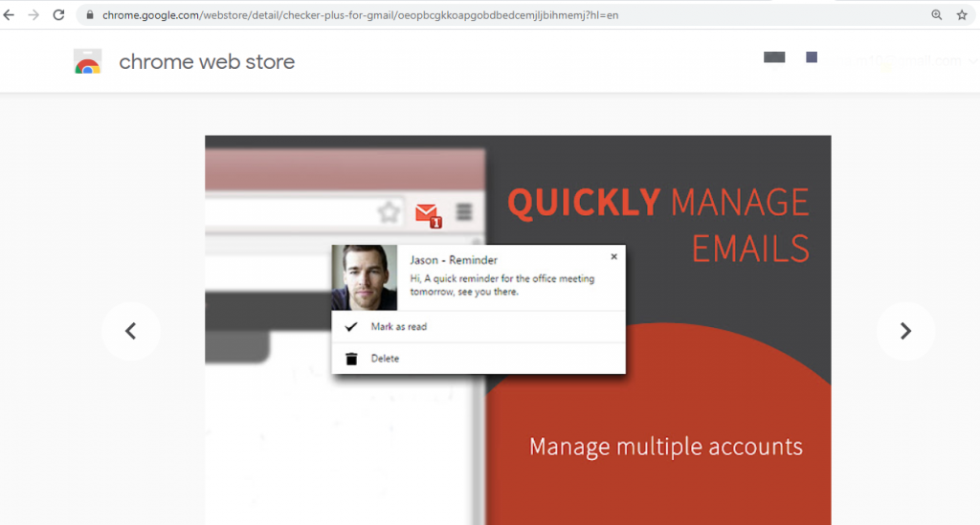Screen dimensions: 980x525
Task: Select Delete in the email popup
Action: point(479,359)
